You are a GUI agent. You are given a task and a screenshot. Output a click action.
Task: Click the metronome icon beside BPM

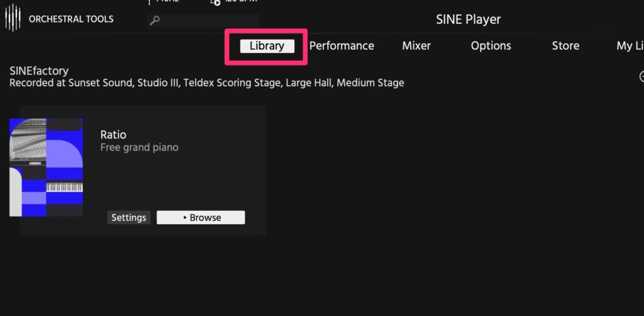[215, 3]
